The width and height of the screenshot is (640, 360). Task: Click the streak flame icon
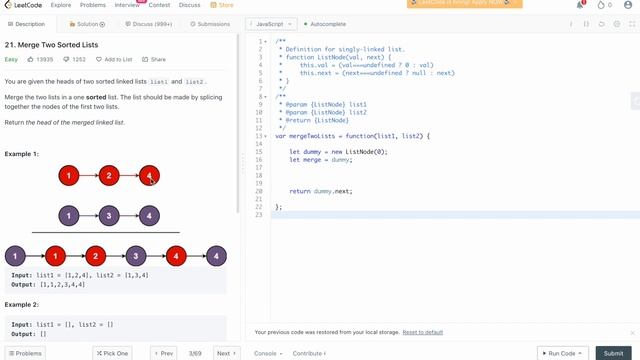pos(601,5)
